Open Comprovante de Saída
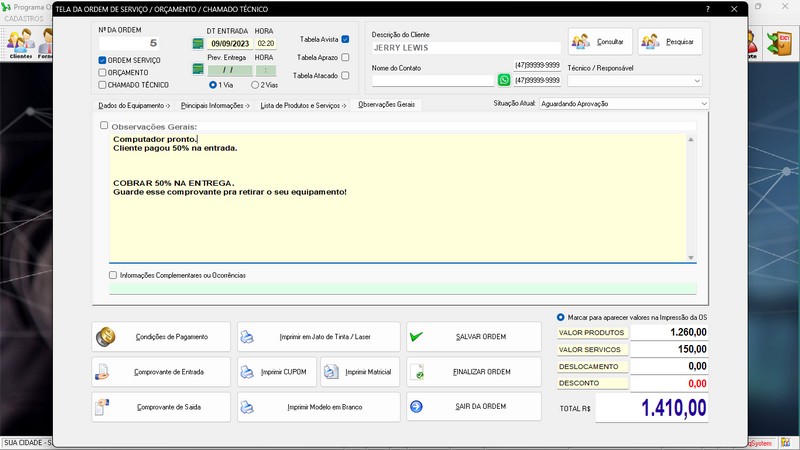Screen dimensions: 800x450 [x=161, y=407]
